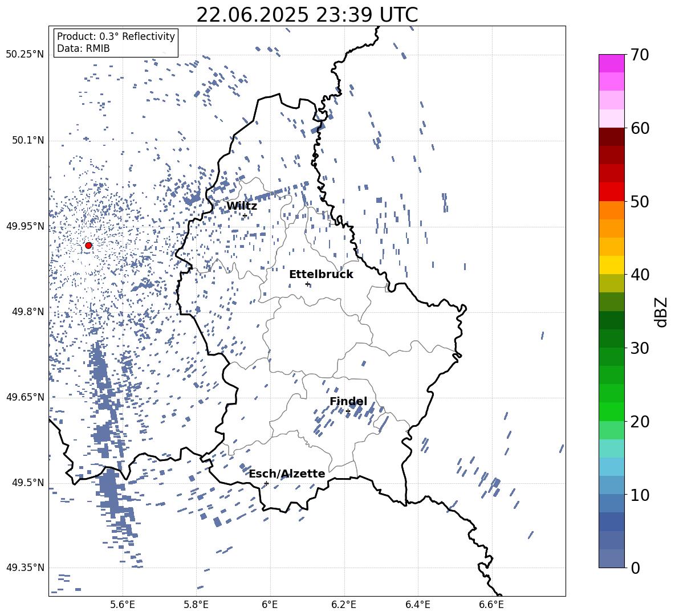
Task: Click the 30 value on colorbar
Action: [640, 348]
